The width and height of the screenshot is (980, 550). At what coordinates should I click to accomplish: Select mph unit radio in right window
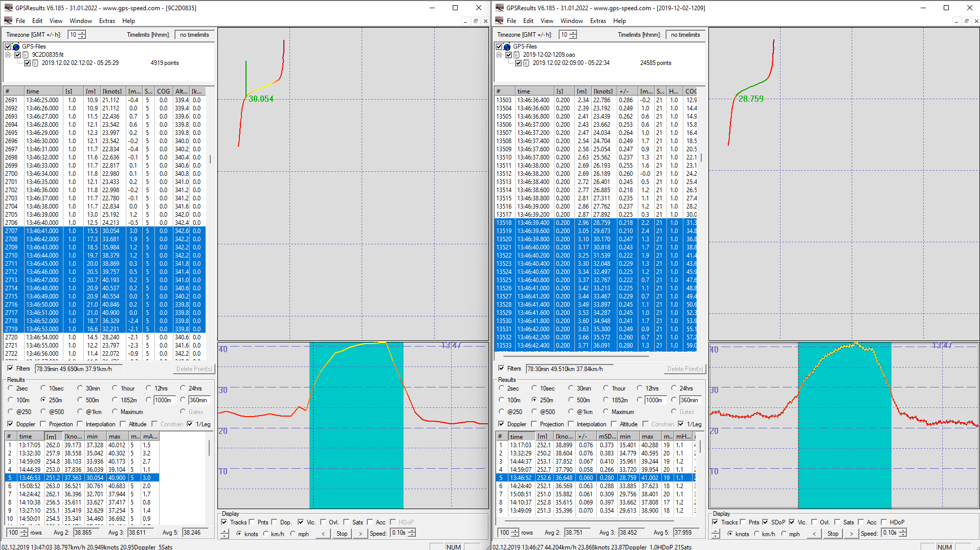pyautogui.click(x=784, y=534)
